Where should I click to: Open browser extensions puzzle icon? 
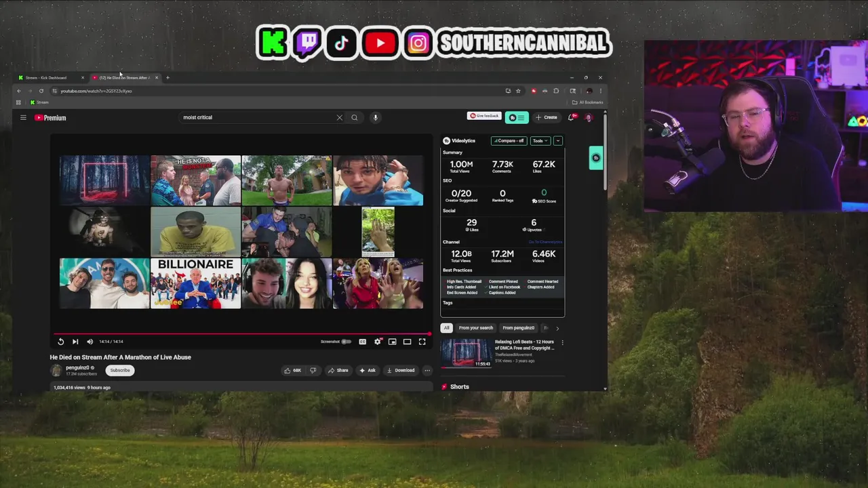(x=556, y=91)
